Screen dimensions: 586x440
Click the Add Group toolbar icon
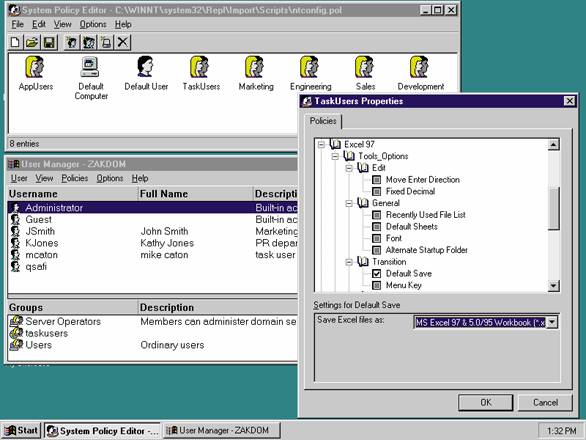point(89,42)
